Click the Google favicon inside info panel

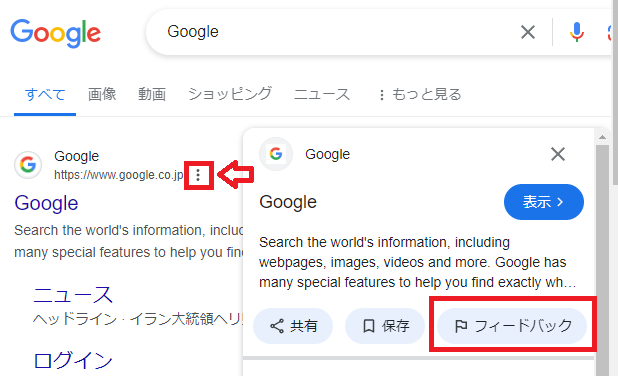pyautogui.click(x=276, y=154)
